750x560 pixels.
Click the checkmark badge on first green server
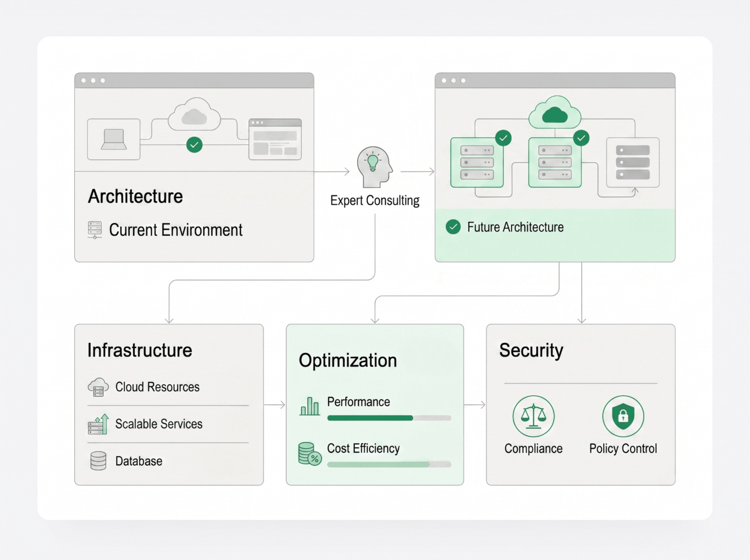[x=503, y=138]
